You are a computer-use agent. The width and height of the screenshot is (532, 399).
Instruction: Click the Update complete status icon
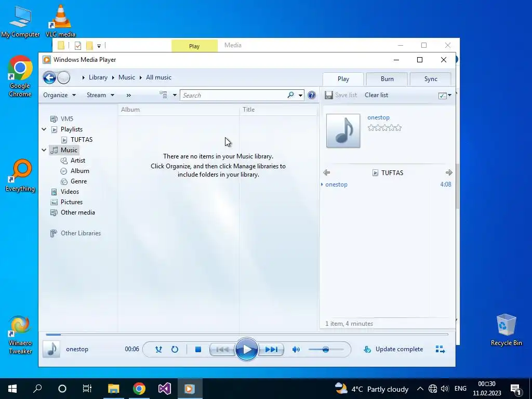367,349
